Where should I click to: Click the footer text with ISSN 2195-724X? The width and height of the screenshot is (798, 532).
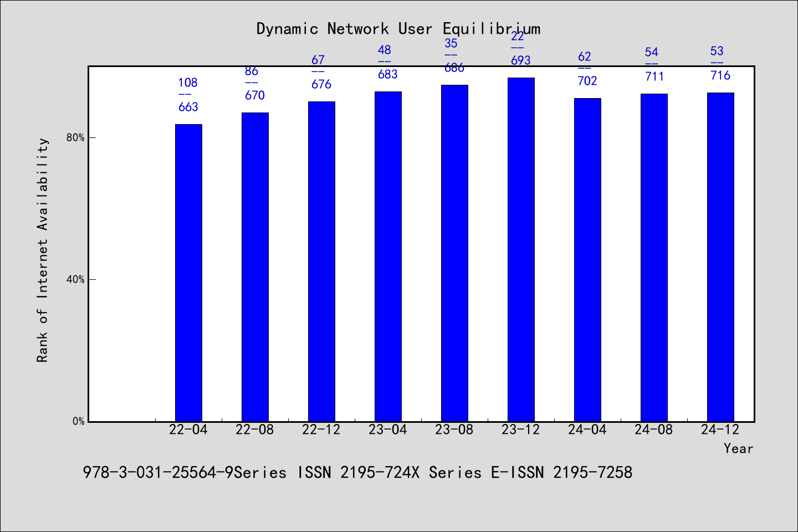click(x=357, y=472)
